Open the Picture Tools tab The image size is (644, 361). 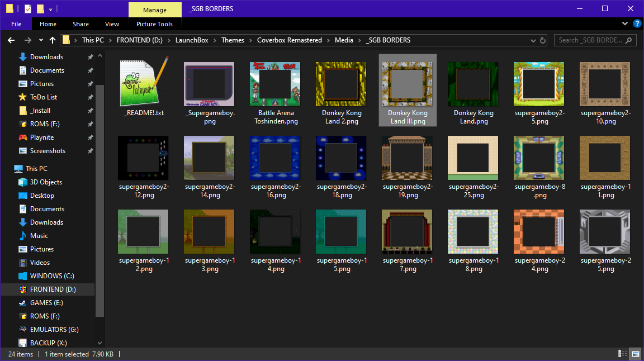pyautogui.click(x=154, y=24)
